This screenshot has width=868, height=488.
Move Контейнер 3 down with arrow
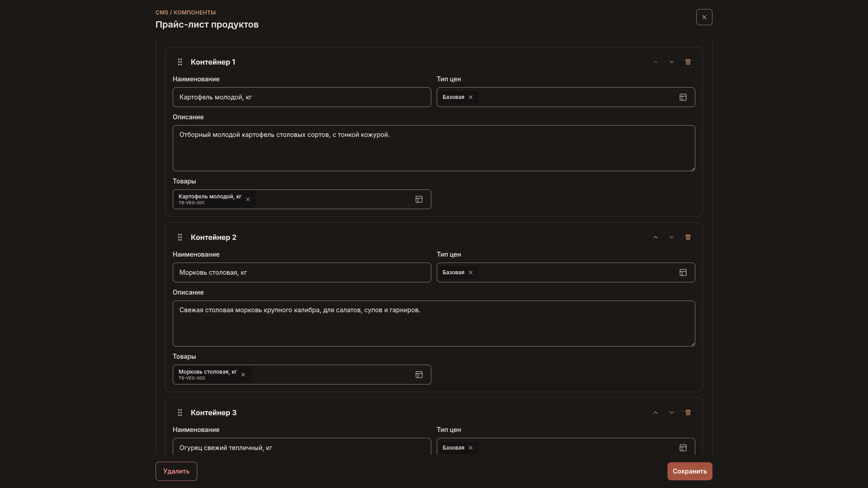[x=671, y=413]
